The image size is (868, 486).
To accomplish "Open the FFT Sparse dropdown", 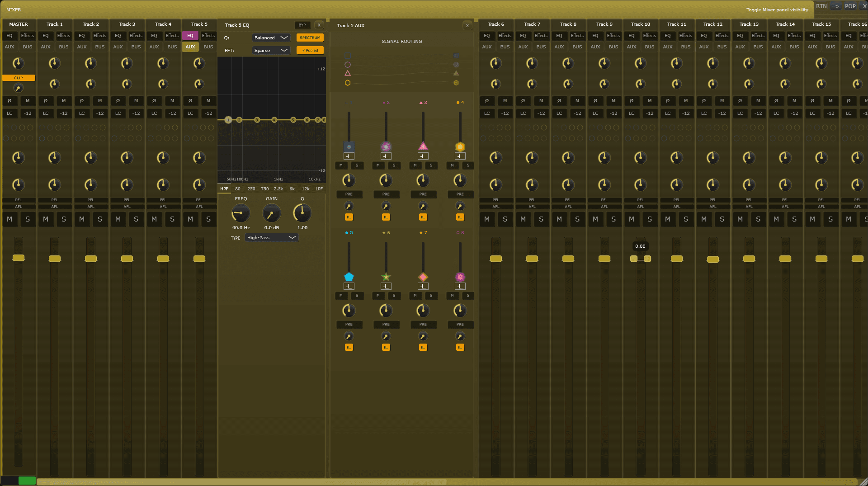I will click(271, 50).
